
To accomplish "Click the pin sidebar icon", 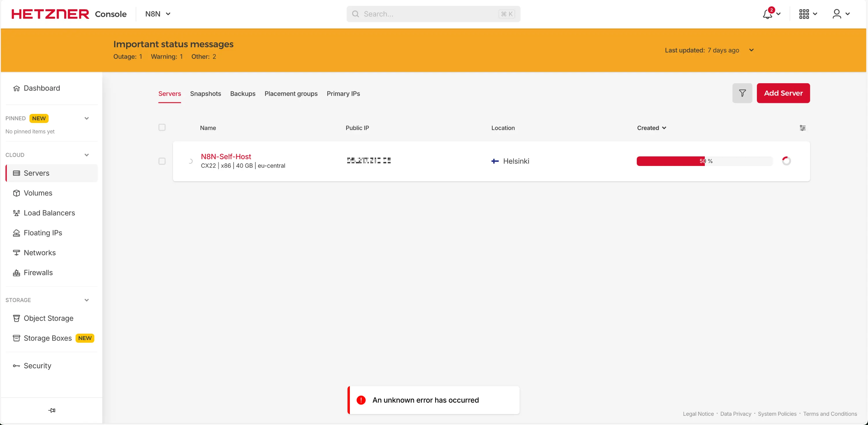I will [x=52, y=410].
